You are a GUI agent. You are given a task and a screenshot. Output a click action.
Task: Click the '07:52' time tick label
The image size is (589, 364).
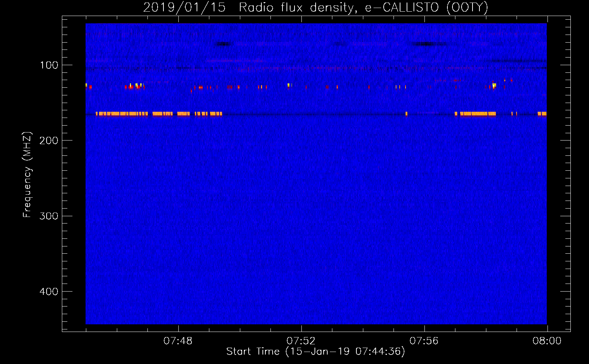tap(301, 341)
